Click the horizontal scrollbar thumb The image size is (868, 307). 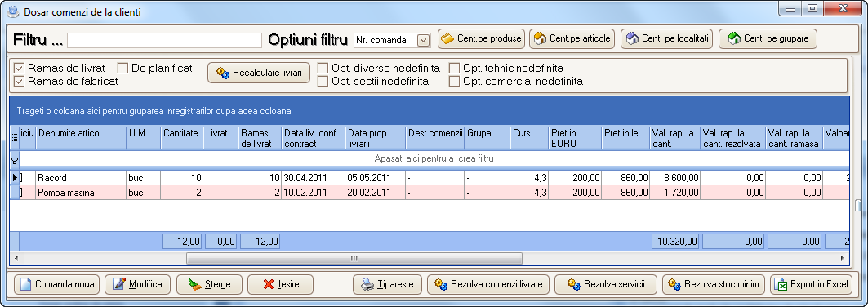coord(354,258)
